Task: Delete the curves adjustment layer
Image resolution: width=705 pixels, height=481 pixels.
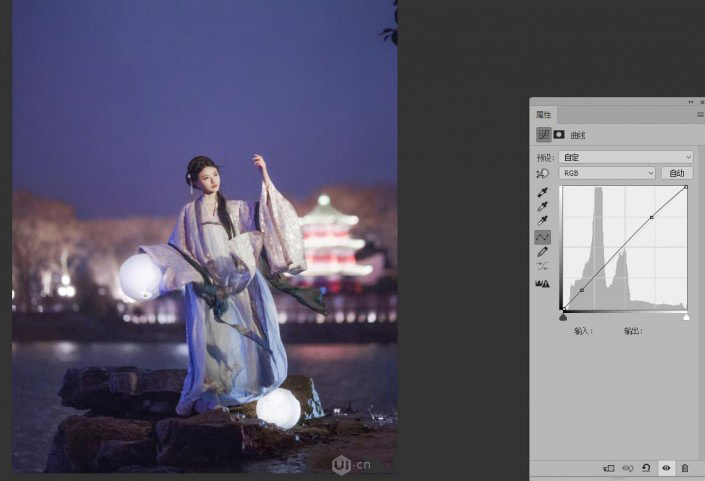Action: click(685, 468)
